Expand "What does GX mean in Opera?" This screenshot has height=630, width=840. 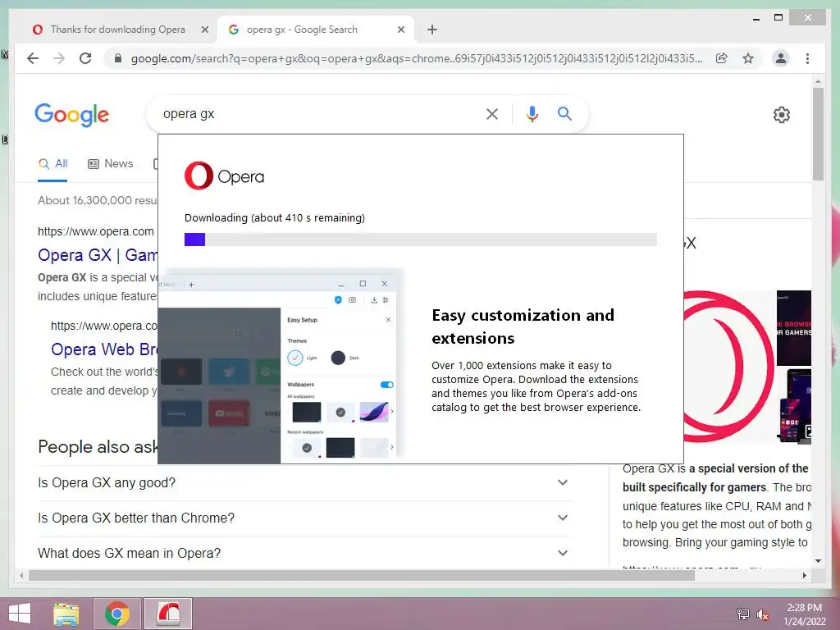pos(304,554)
